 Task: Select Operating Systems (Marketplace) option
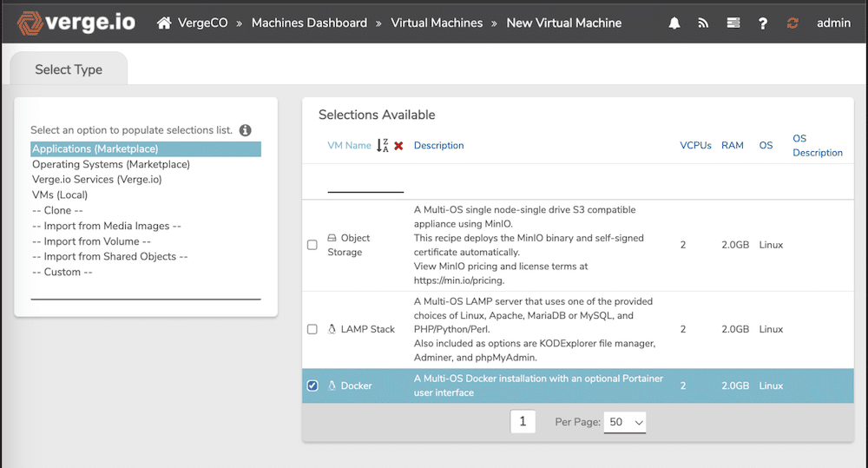pyautogui.click(x=146, y=164)
